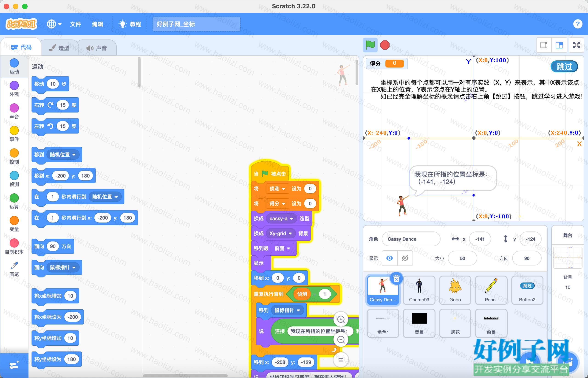
Task: Open the Scratch logo home link
Action: pos(21,24)
